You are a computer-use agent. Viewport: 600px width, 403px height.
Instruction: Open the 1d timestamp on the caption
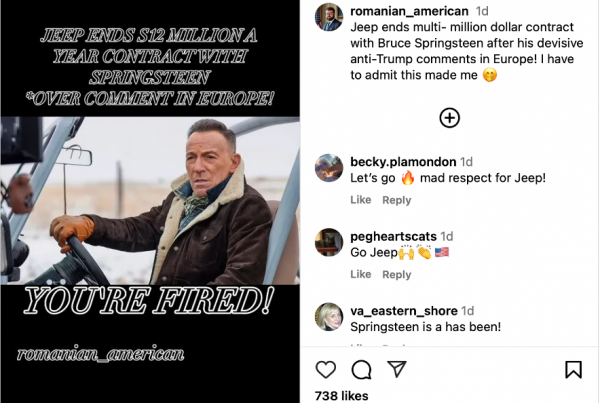(x=482, y=11)
